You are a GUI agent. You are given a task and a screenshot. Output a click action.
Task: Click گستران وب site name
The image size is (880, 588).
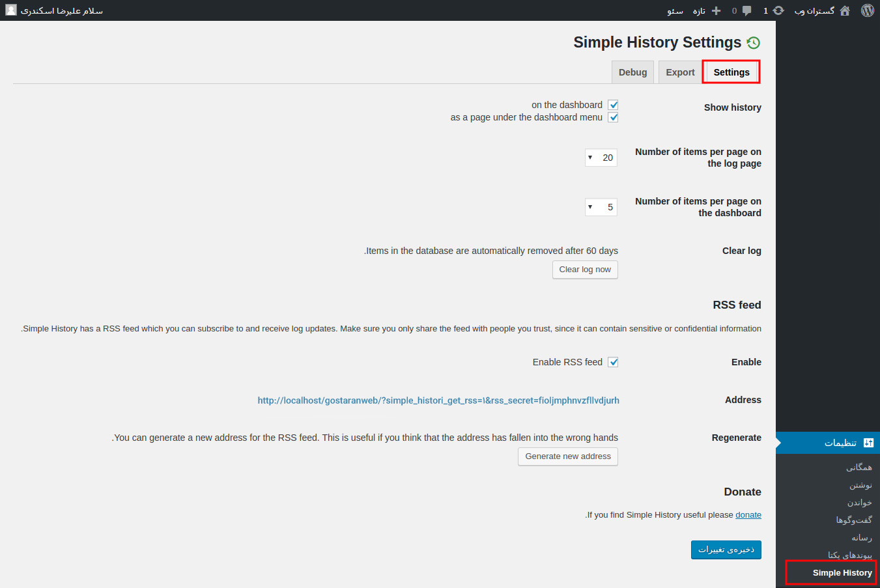point(814,10)
